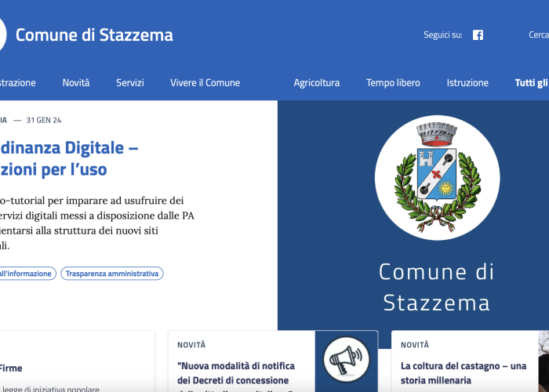Select the Tempo libero topic link

pos(393,83)
